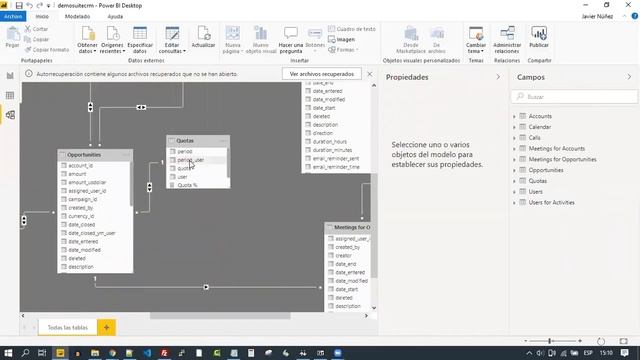The height and width of the screenshot is (360, 640).
Task: Expand Meetings for Accounts table
Action: [514, 149]
